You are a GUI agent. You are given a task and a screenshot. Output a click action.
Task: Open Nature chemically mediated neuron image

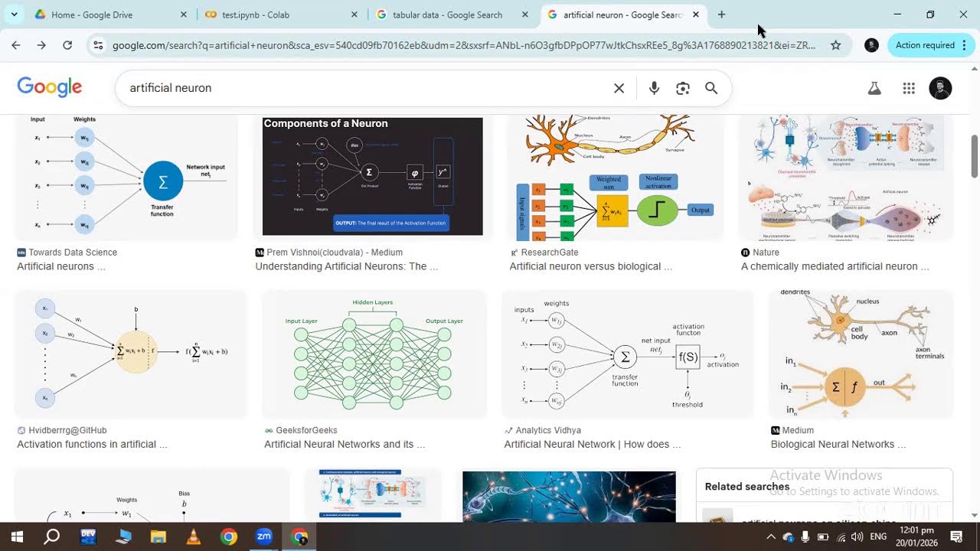(845, 177)
